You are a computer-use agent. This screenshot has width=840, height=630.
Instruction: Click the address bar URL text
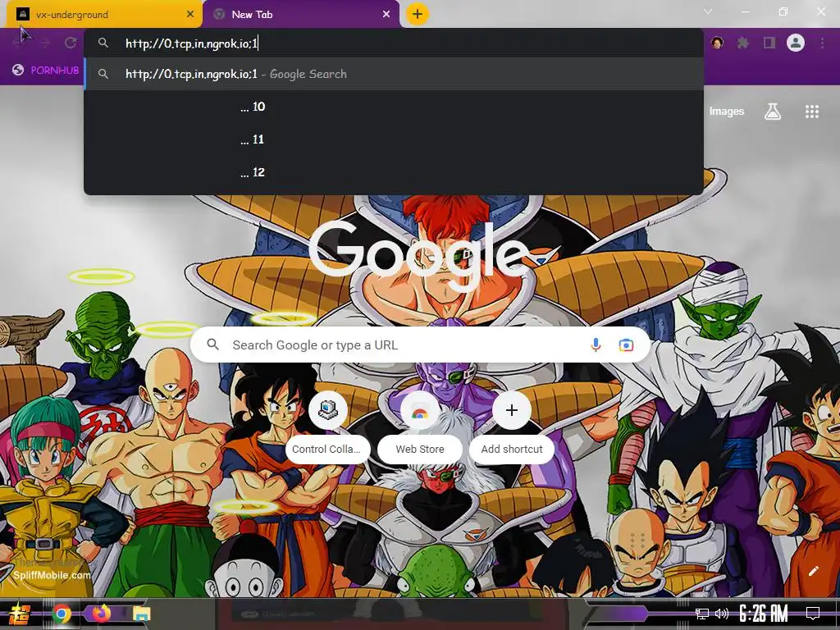tap(191, 43)
